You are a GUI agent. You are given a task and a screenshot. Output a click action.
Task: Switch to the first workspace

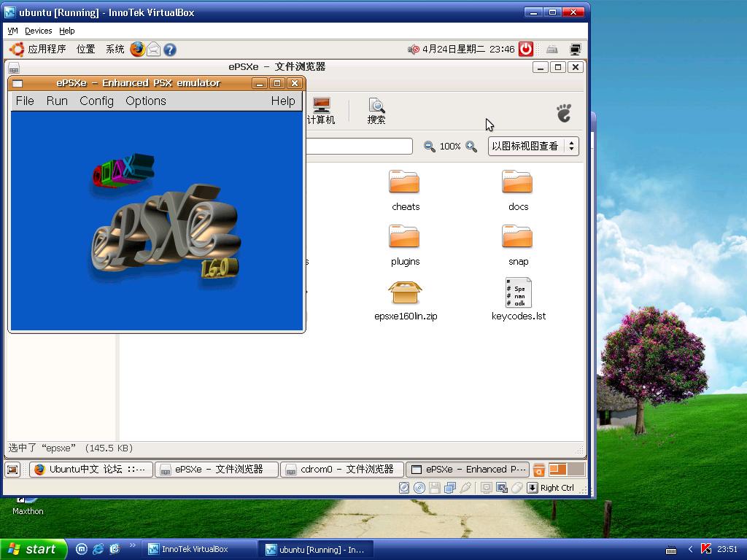click(x=557, y=470)
